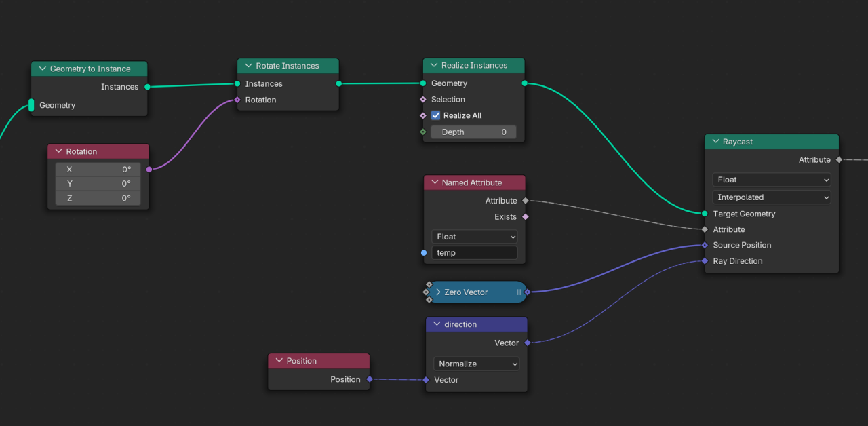Image resolution: width=868 pixels, height=426 pixels.
Task: Click the Zero Vector node's output socket
Action: point(527,292)
